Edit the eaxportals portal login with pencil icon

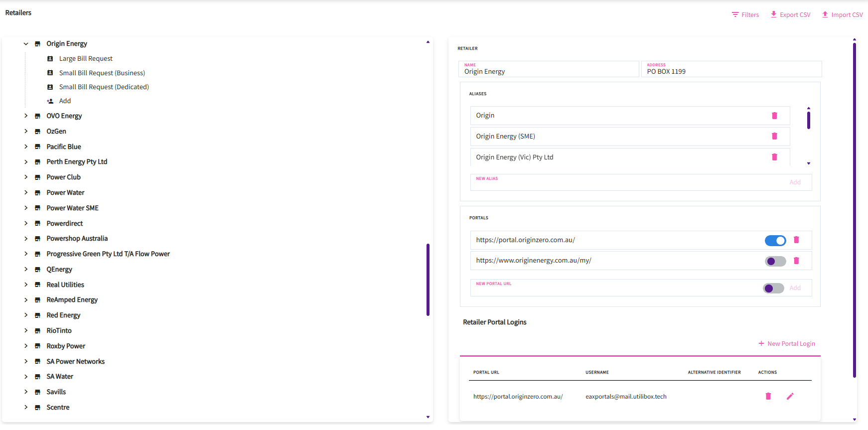coord(790,396)
